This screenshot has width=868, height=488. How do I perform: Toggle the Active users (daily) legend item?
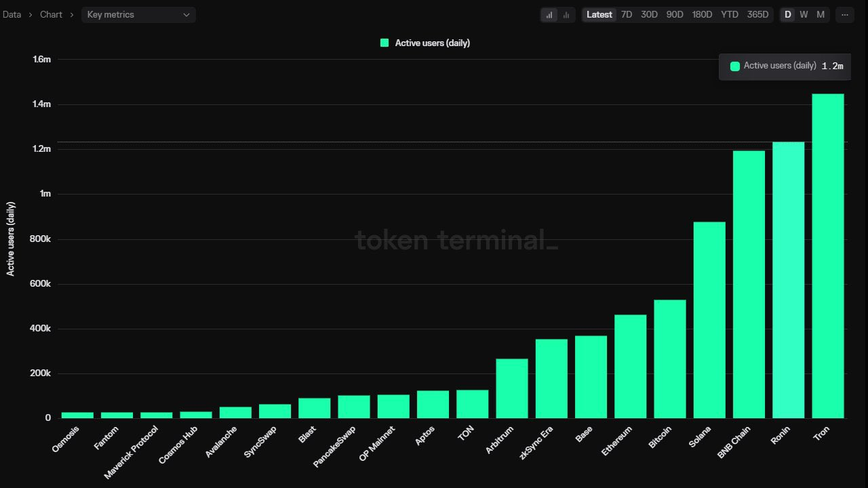(x=425, y=43)
